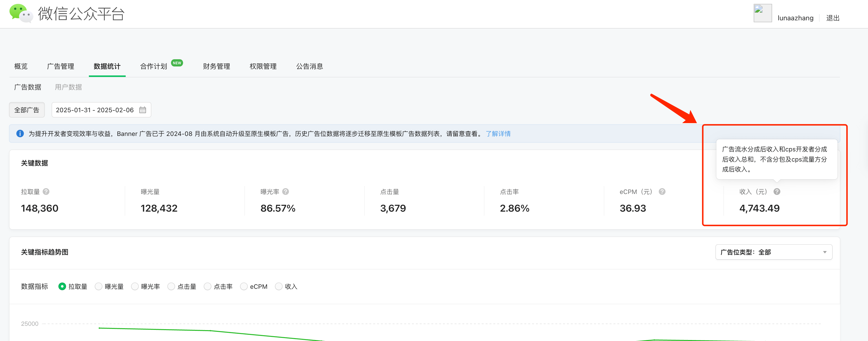Image resolution: width=868 pixels, height=341 pixels.
Task: Open the 权限管理 tab
Action: 263,66
